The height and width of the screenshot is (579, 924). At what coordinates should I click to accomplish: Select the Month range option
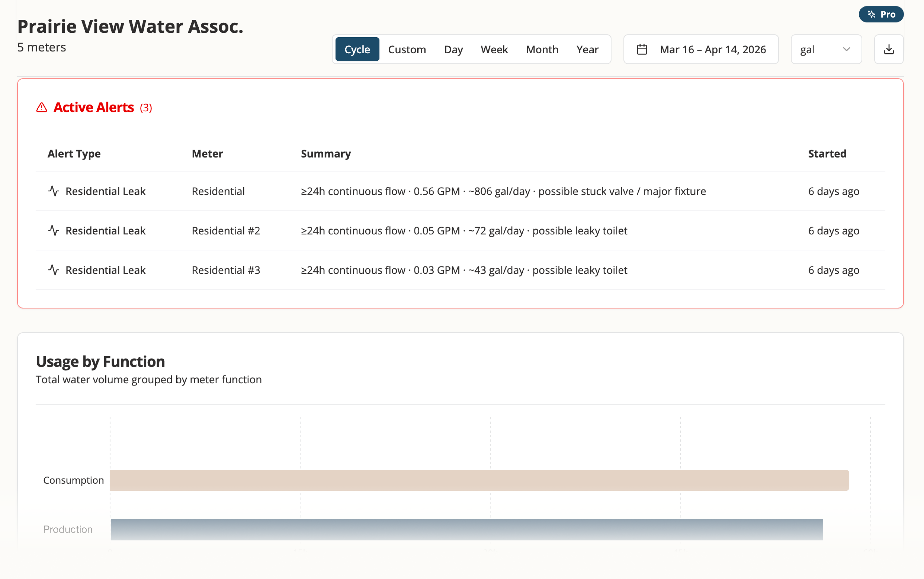542,49
